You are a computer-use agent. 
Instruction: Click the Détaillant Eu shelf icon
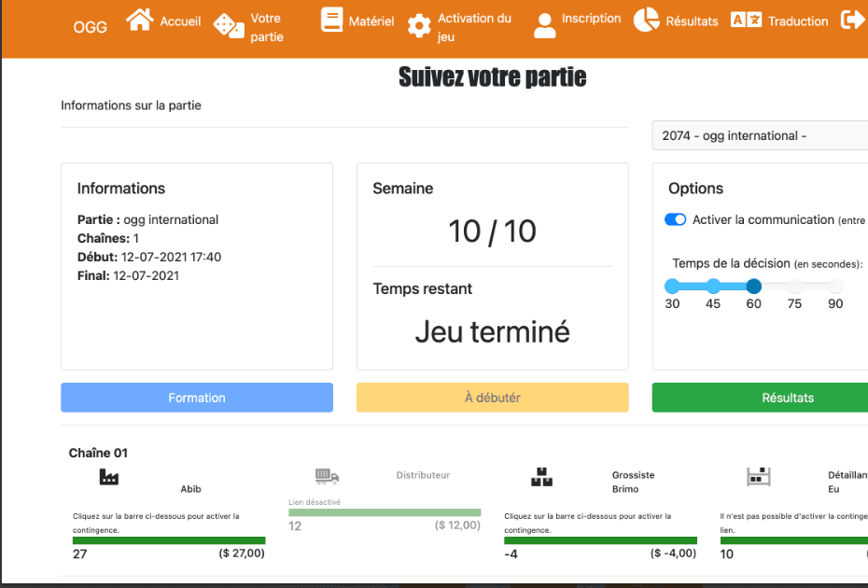click(759, 476)
